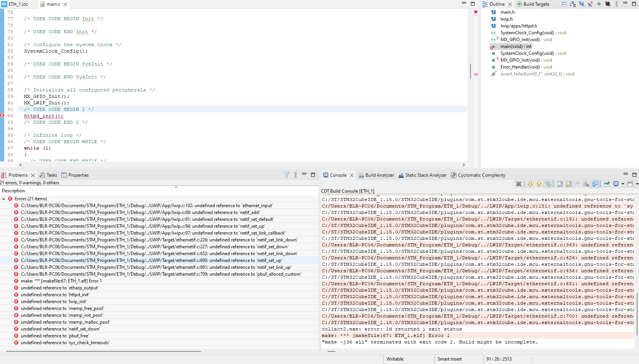639x364 pixels.
Task: Sort Outline entries alphabetically
Action: tap(573, 4)
